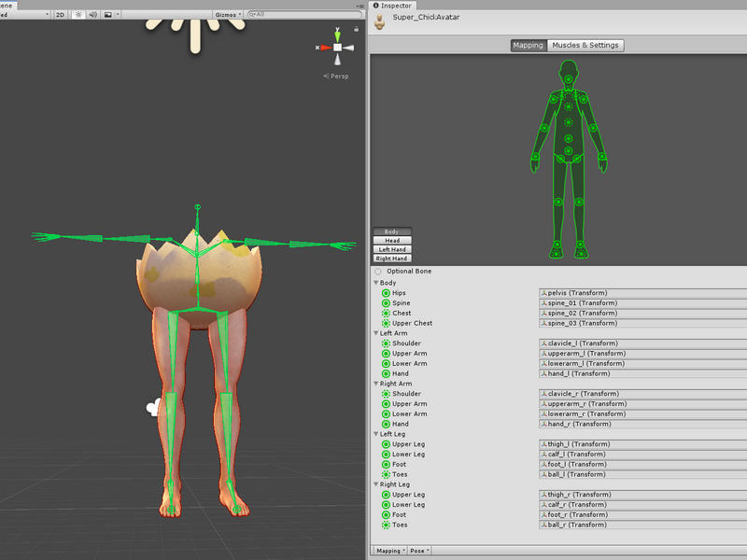Image resolution: width=747 pixels, height=560 pixels.
Task: Select the Inspector tab
Action: (x=392, y=6)
